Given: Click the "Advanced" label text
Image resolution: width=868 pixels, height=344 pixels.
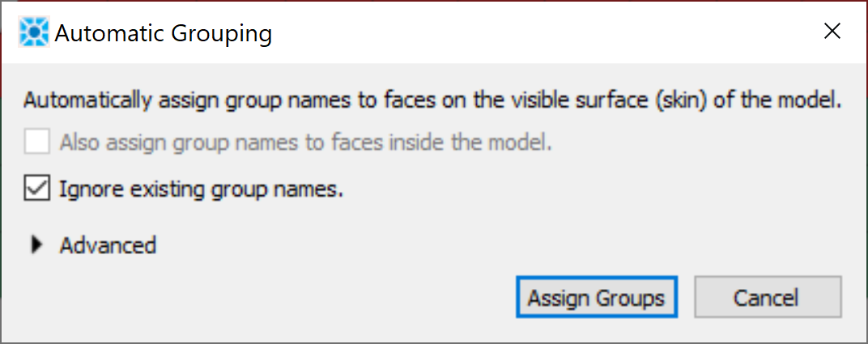Looking at the screenshot, I should (x=108, y=244).
